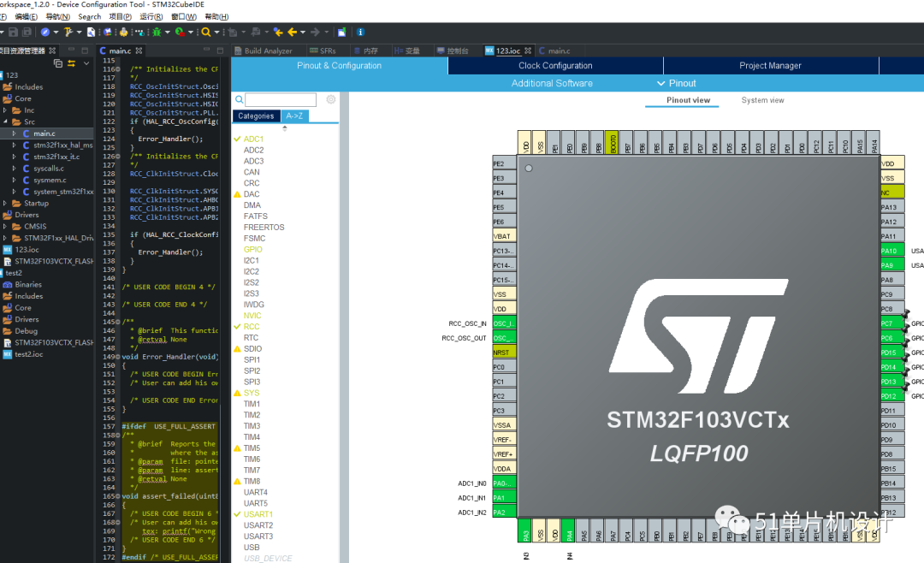This screenshot has width=924, height=563.
Task: Close the main.c editor tab
Action: [x=139, y=50]
